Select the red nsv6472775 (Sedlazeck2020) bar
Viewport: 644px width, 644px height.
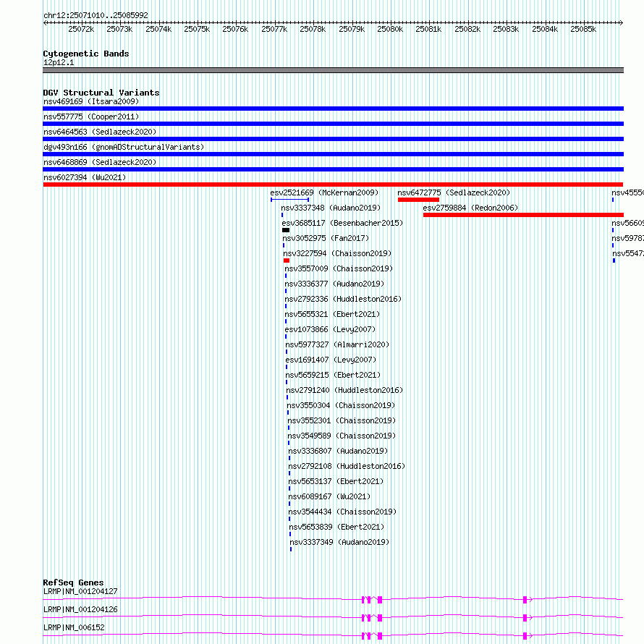[x=418, y=200]
